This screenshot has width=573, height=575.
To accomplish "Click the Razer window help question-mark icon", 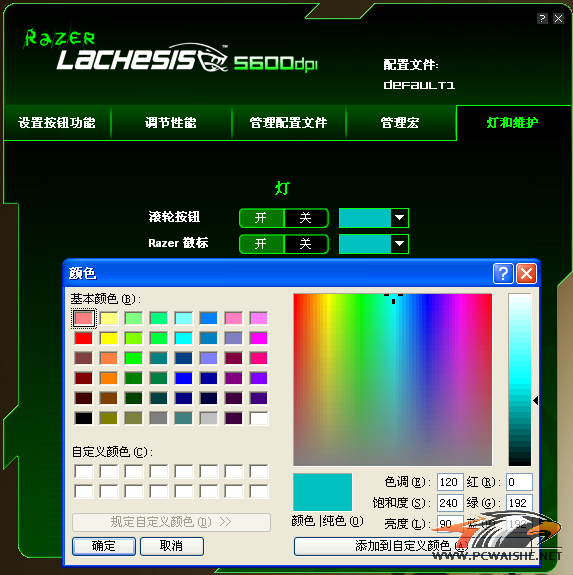I will coord(542,18).
